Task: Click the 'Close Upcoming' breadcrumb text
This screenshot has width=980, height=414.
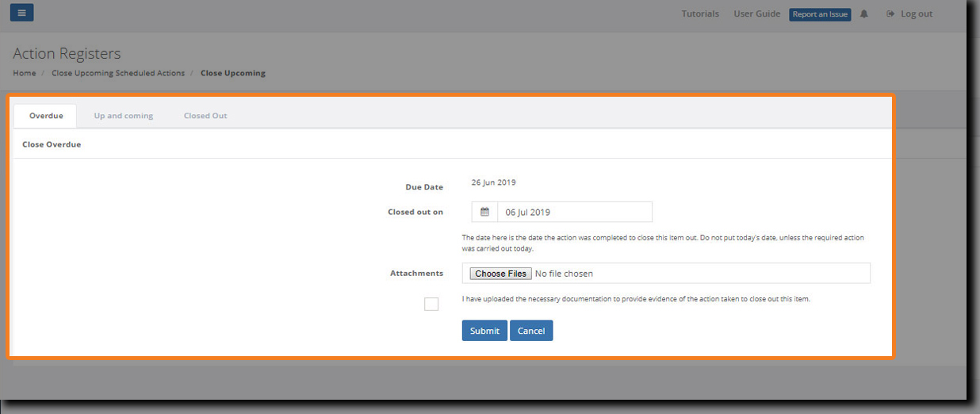Action: (x=233, y=73)
